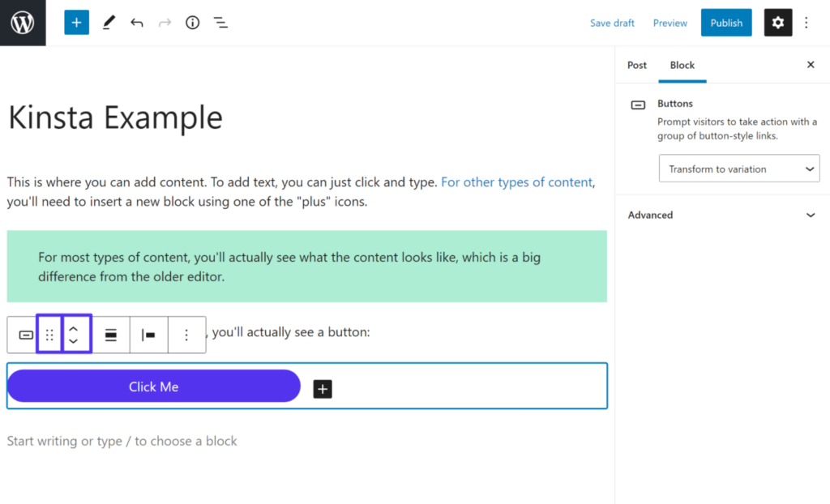Select the Tools pencil icon
The width and height of the screenshot is (830, 504).
tap(109, 22)
